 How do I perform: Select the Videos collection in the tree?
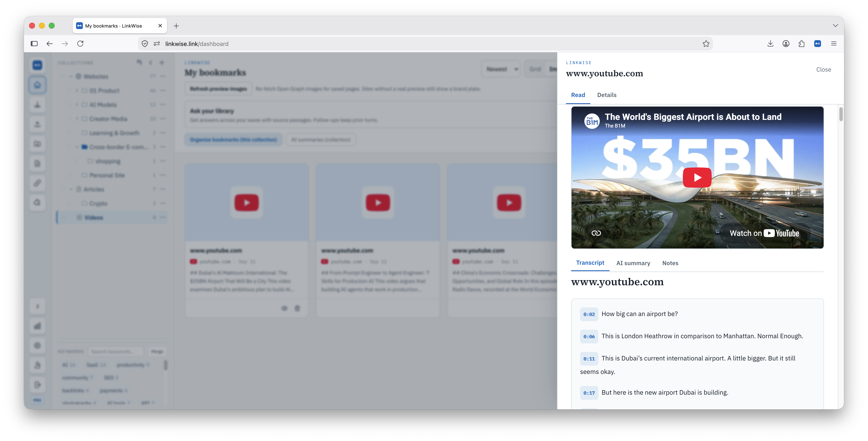(x=112, y=218)
